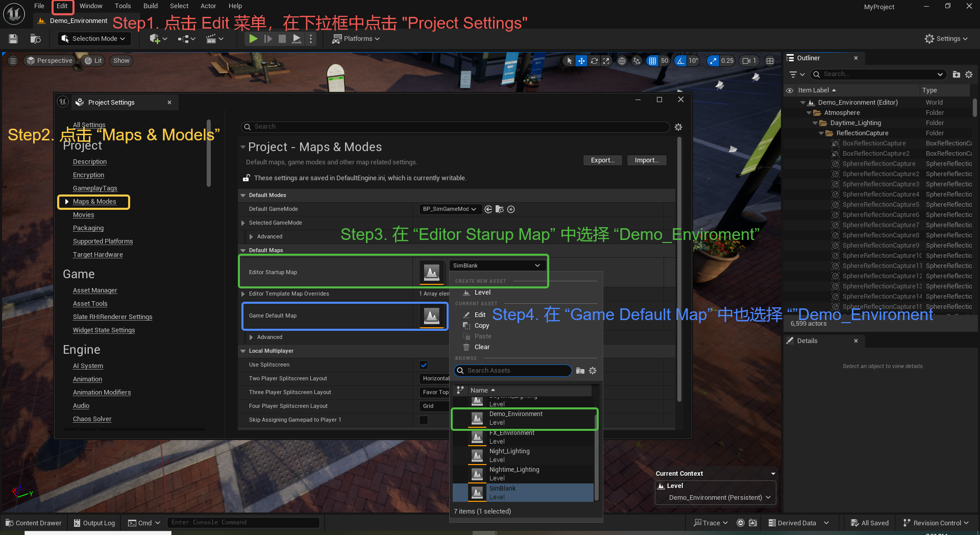Toggle surface snapping icon
980x535 pixels.
point(636,61)
